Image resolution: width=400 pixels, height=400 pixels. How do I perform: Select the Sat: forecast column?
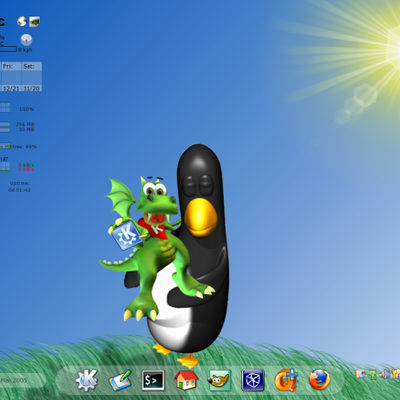click(x=32, y=76)
